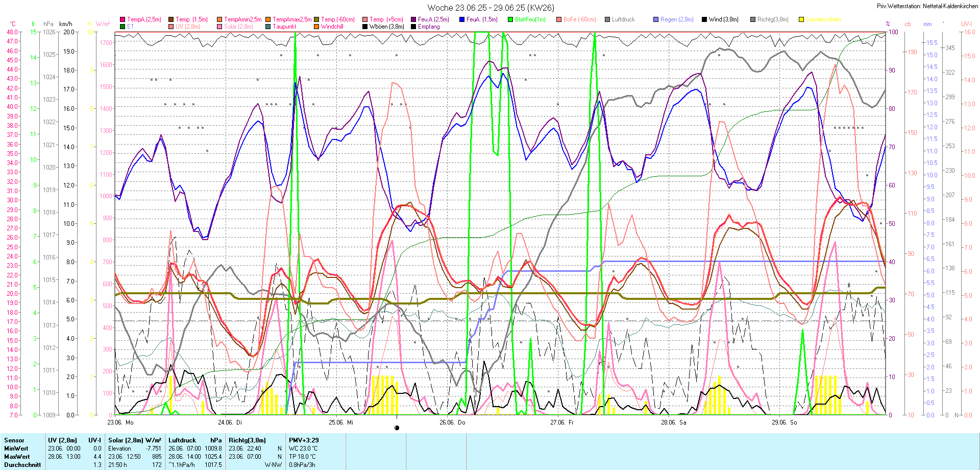Click the Richtg(3,8m) legend swatch

(x=753, y=19)
